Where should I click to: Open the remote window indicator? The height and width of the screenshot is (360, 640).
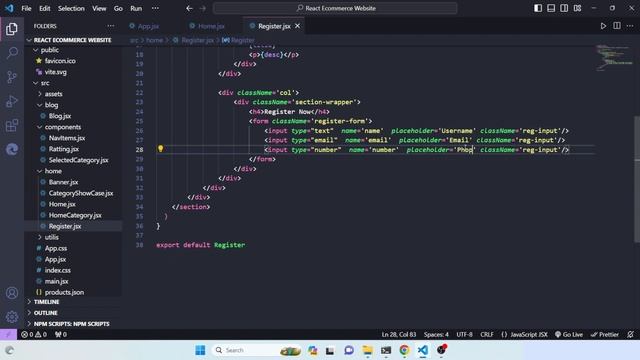[8, 334]
